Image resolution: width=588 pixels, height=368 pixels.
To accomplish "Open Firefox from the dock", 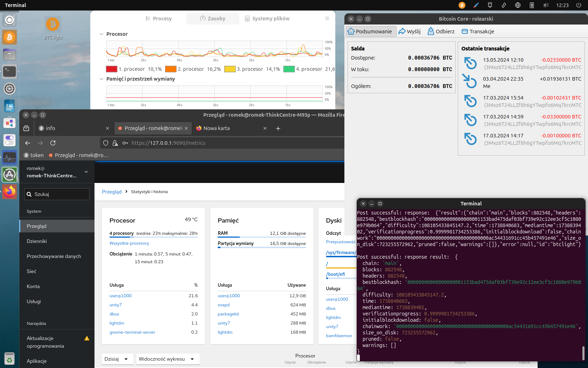I will [9, 192].
